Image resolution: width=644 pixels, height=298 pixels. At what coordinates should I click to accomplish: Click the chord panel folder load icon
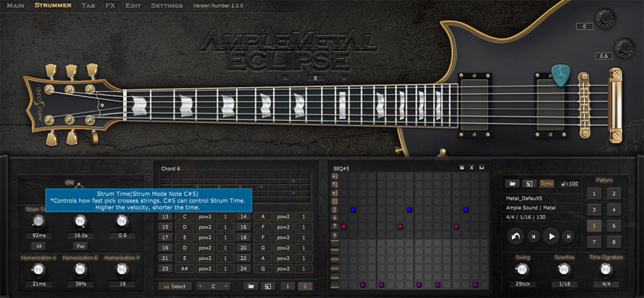pyautogui.click(x=251, y=287)
